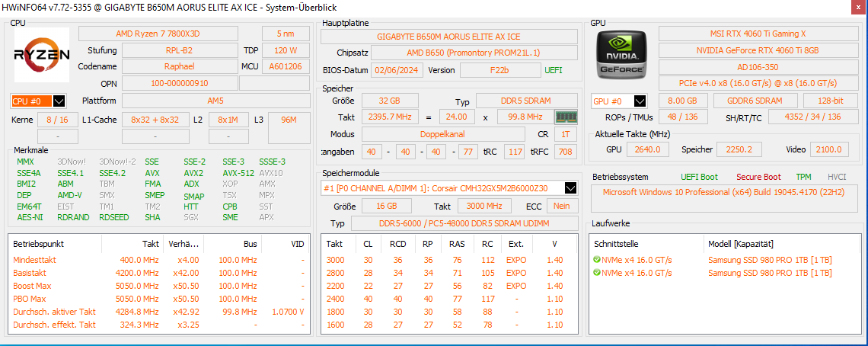Select the Durchsch. effekt. Takt row

pos(159,325)
